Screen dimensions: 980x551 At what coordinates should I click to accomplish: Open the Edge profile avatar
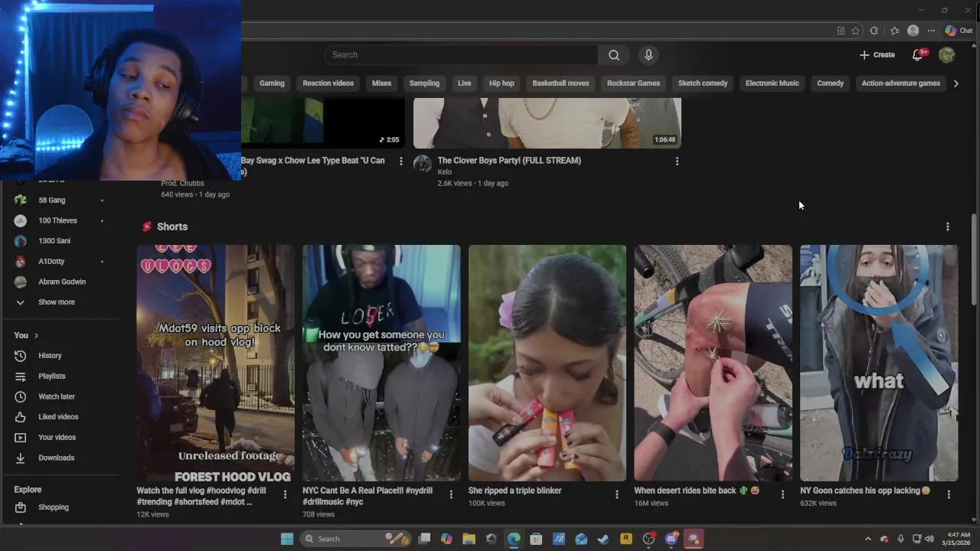coord(913,31)
